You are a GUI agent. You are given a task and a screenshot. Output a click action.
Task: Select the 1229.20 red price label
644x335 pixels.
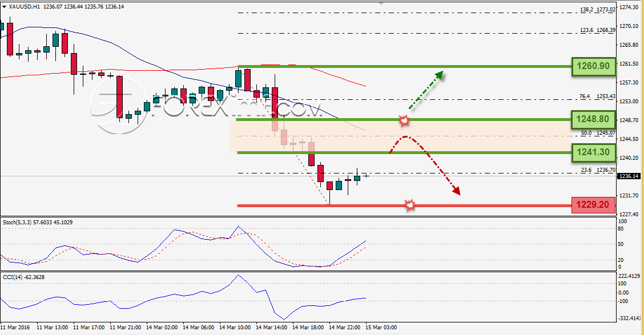[593, 204]
